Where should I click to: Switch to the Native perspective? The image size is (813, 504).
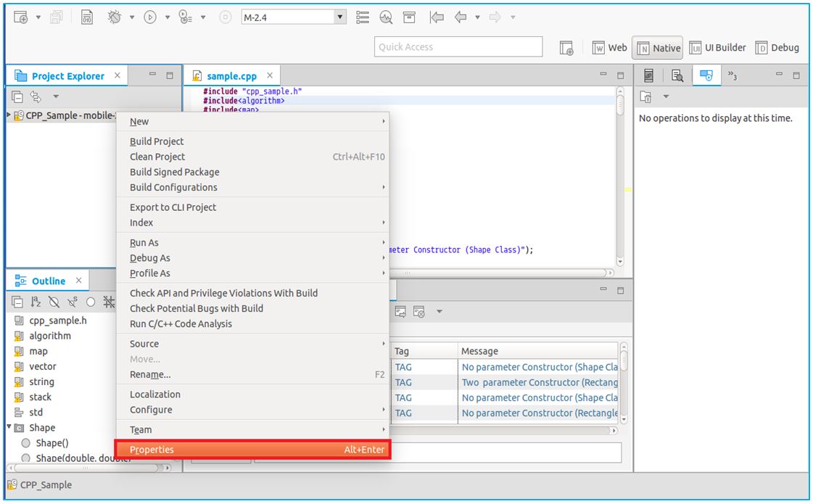pos(658,48)
